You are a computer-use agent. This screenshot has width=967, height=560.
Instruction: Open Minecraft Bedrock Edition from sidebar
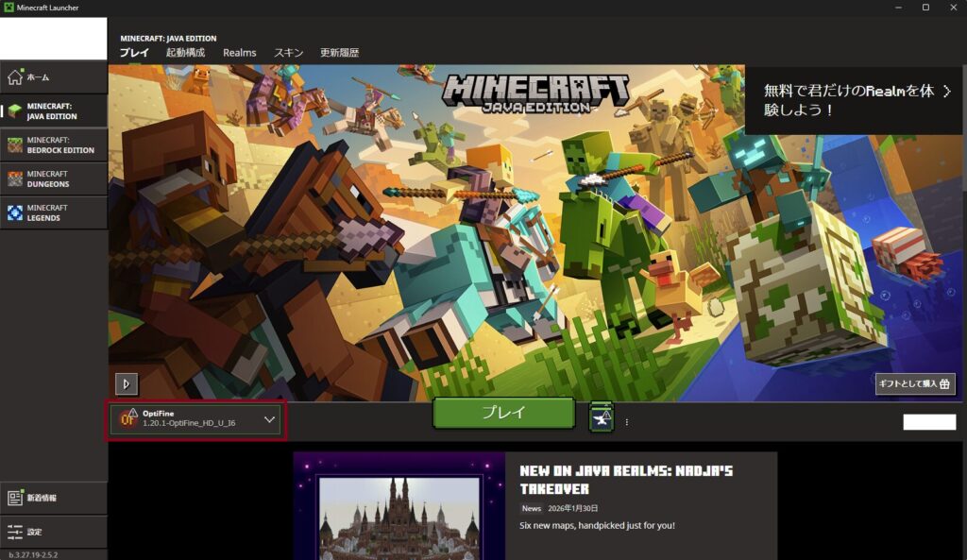14,144
